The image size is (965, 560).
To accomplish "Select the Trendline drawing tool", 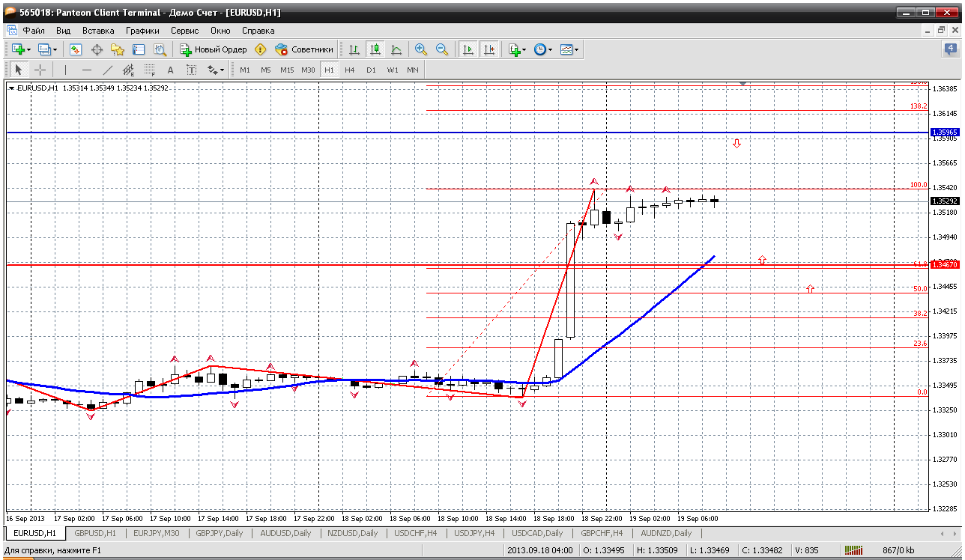I will [x=107, y=70].
